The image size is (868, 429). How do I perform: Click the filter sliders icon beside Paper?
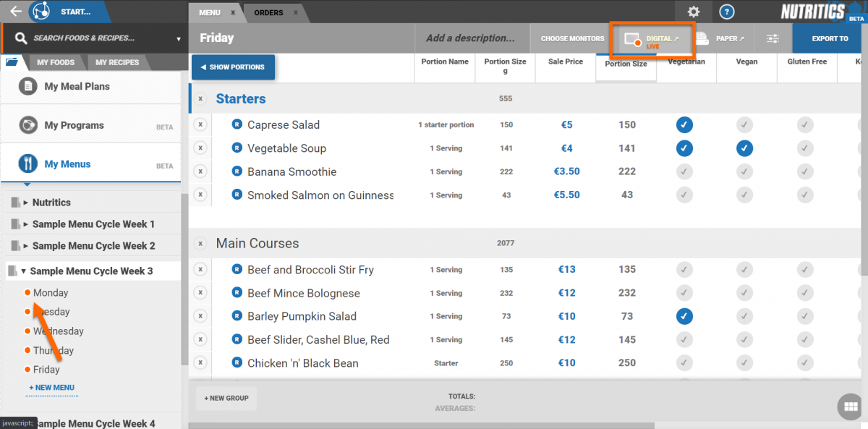point(773,39)
